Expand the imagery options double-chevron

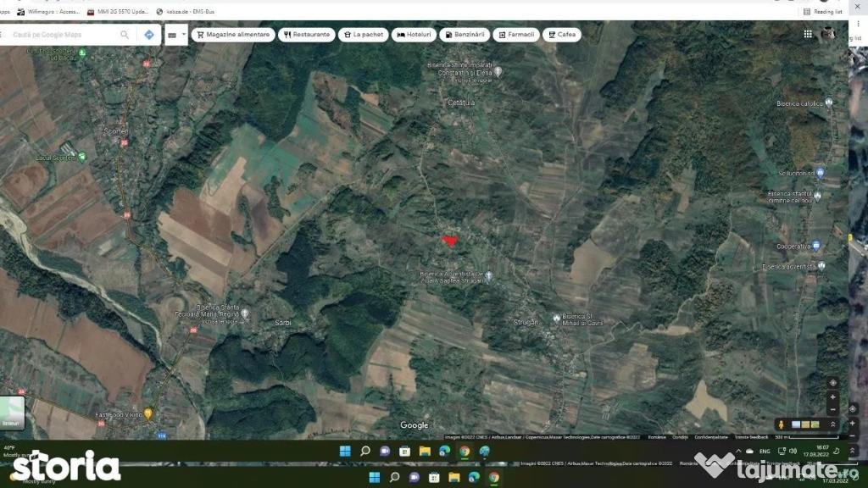pyautogui.click(x=832, y=424)
